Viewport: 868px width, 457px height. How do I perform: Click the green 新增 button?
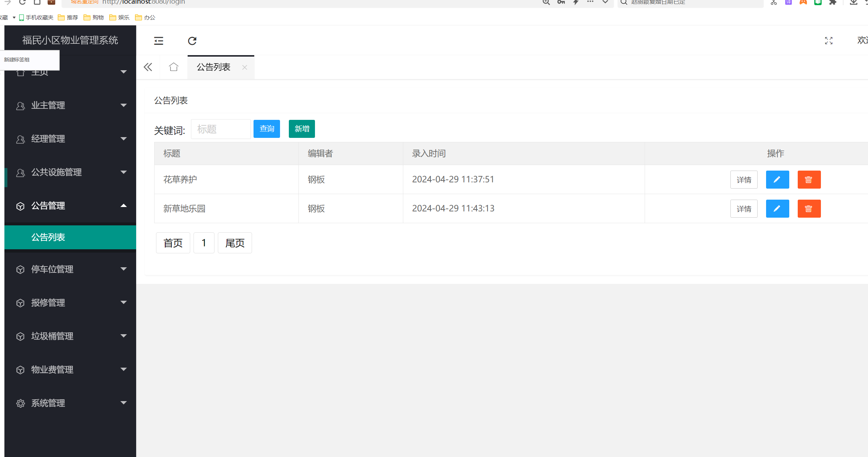coord(302,129)
